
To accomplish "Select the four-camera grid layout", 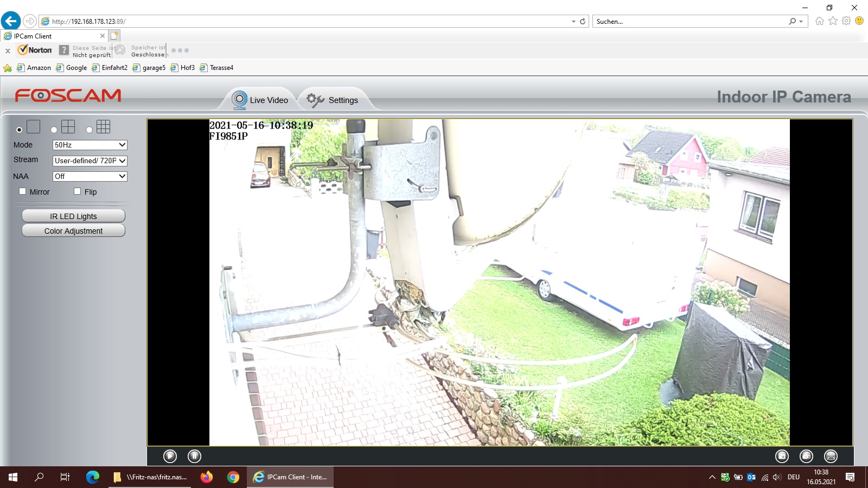I will pos(54,130).
